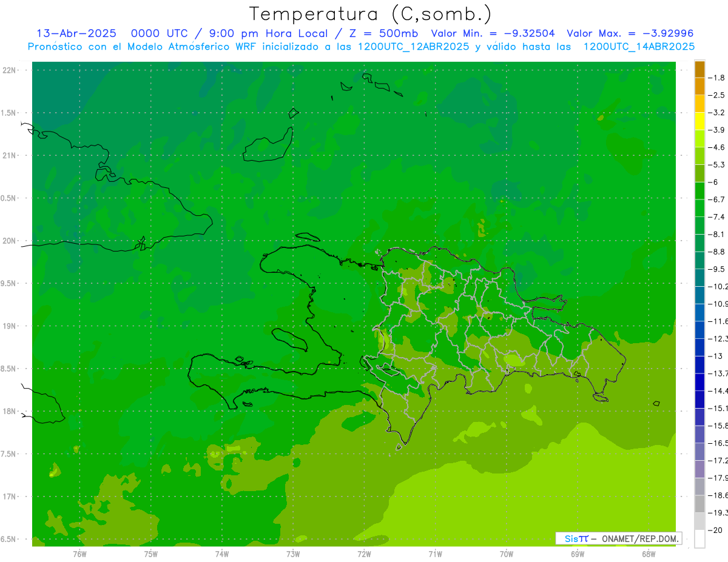Click the "74W" longitude label

pos(222,554)
